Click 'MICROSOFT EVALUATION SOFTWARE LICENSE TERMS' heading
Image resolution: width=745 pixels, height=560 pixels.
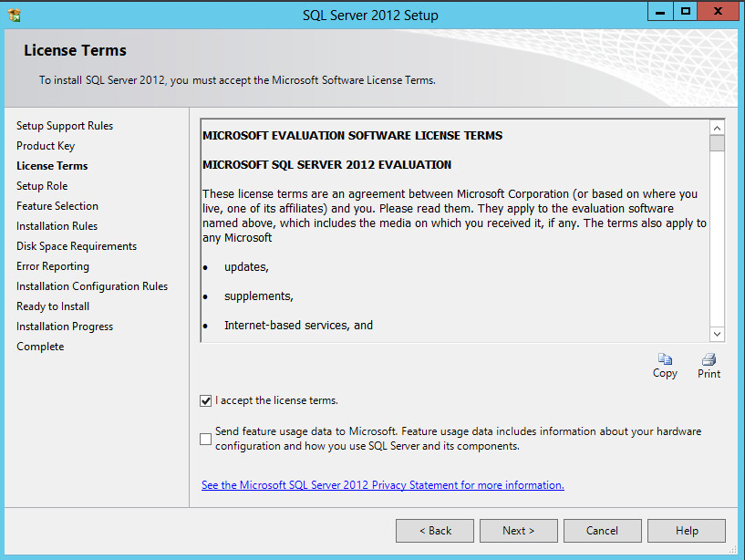tap(352, 136)
